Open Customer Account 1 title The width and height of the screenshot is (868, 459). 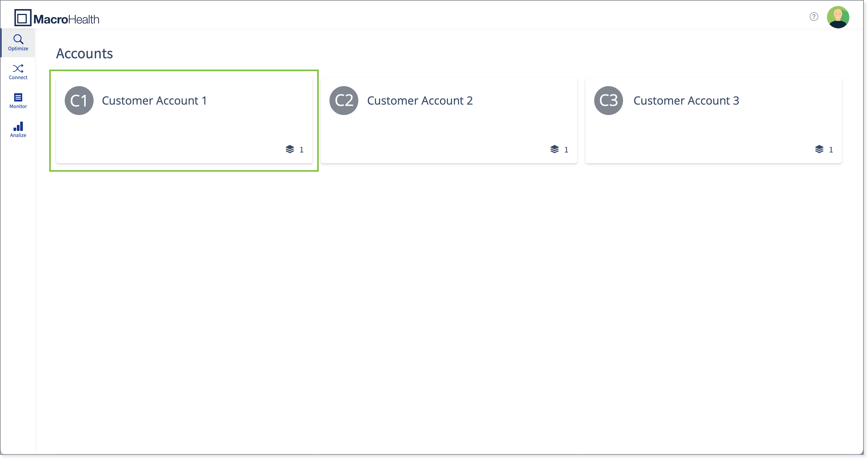point(154,100)
